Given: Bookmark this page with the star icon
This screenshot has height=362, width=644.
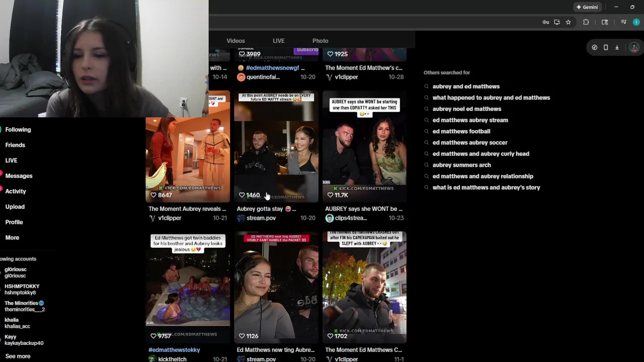Looking at the screenshot, I should (x=568, y=22).
